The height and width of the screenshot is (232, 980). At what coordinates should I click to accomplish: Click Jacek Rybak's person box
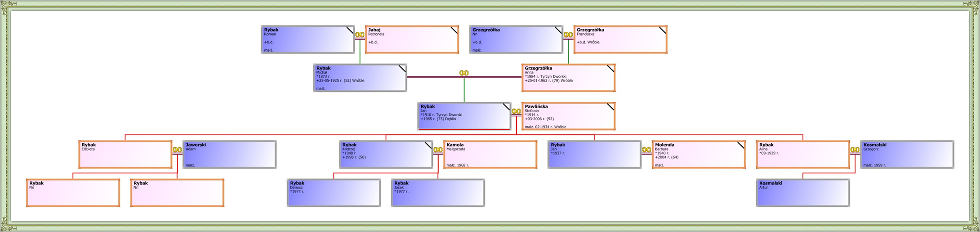438,193
